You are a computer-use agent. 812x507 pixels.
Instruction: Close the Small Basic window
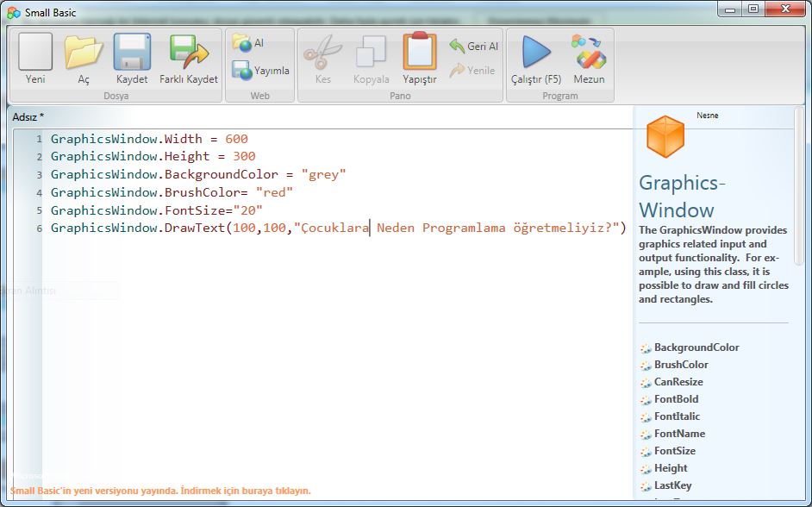[785, 9]
